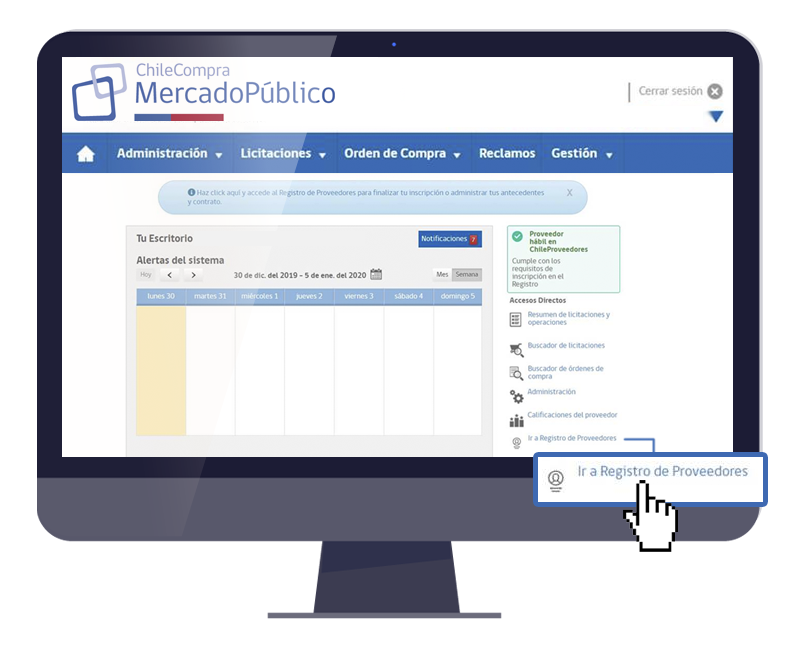Open the Administración shortcut link
The height and width of the screenshot is (653, 800).
coord(552,392)
